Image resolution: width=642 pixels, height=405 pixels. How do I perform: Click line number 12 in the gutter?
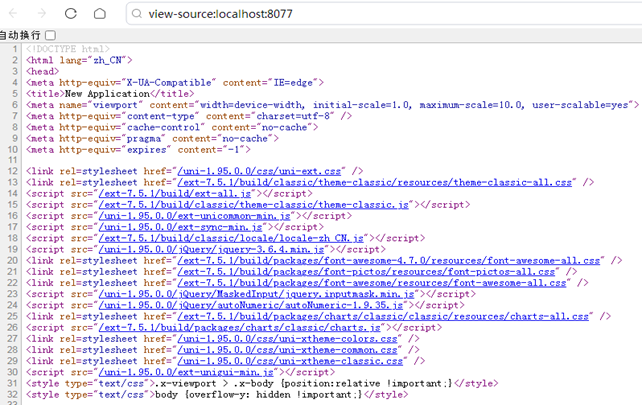tap(13, 171)
